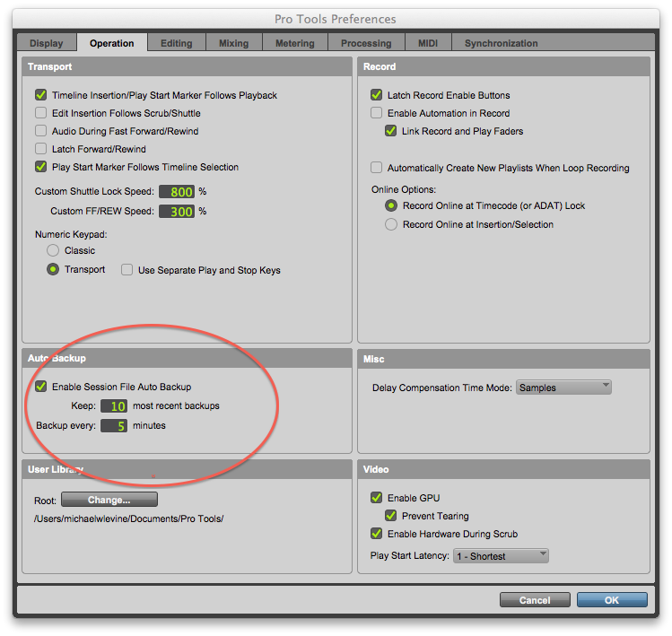Image resolution: width=672 pixels, height=636 pixels.
Task: Uncheck Timeline Insertion/Play Start Marker Follows Playback
Action: point(40,95)
